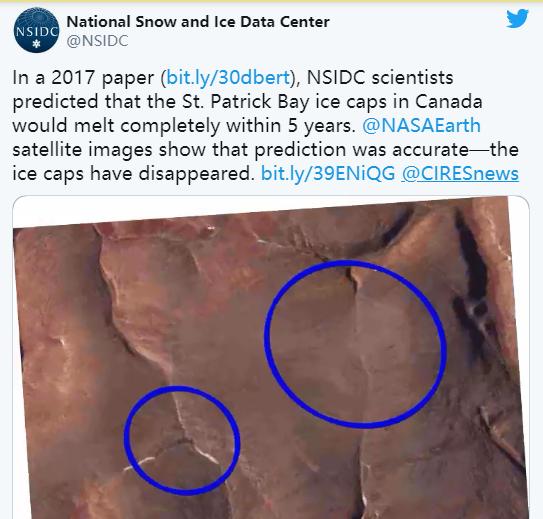Open the bit.ly/30dbert paper link
The width and height of the screenshot is (543, 519).
(228, 77)
